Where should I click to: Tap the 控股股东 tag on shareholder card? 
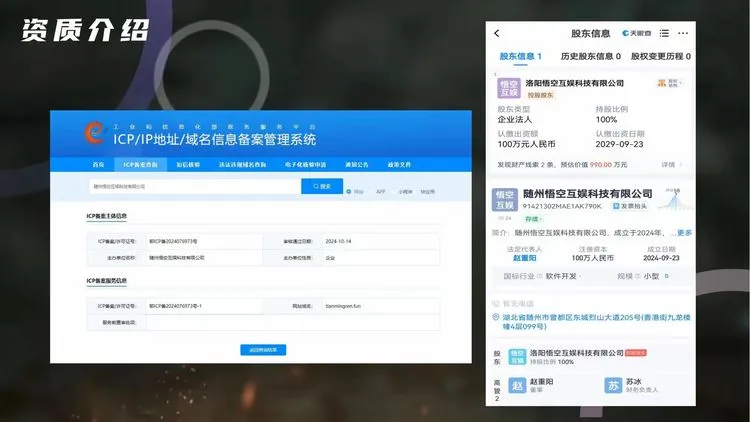tap(540, 95)
